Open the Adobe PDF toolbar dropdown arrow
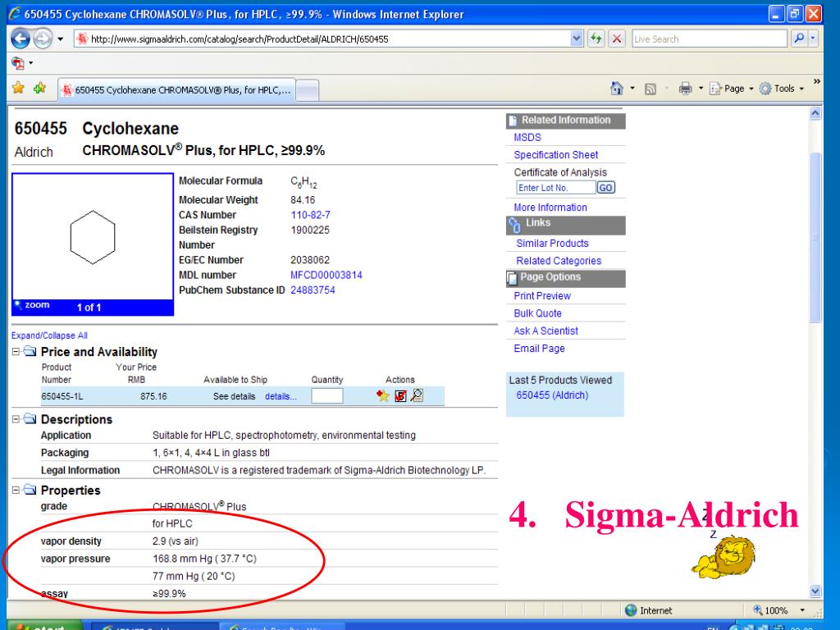The height and width of the screenshot is (630, 840). 30,63
